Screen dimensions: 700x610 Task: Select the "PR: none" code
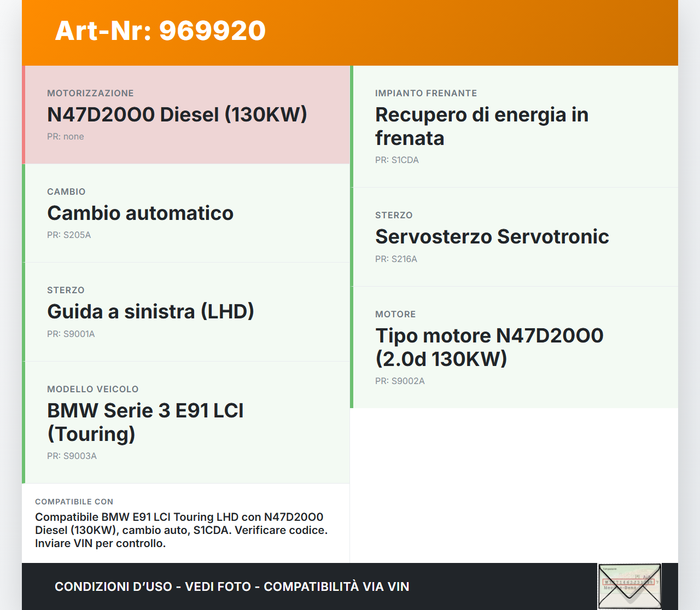[x=66, y=136]
